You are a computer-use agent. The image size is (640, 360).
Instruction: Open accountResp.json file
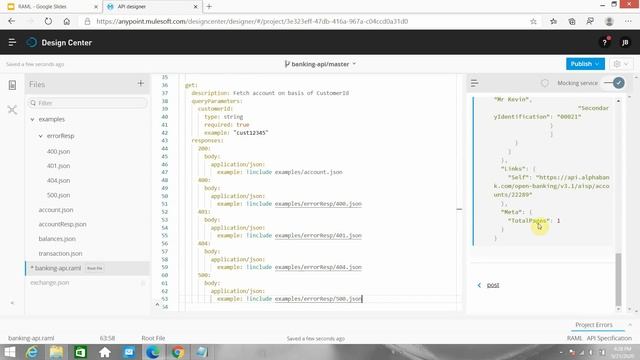pos(62,224)
